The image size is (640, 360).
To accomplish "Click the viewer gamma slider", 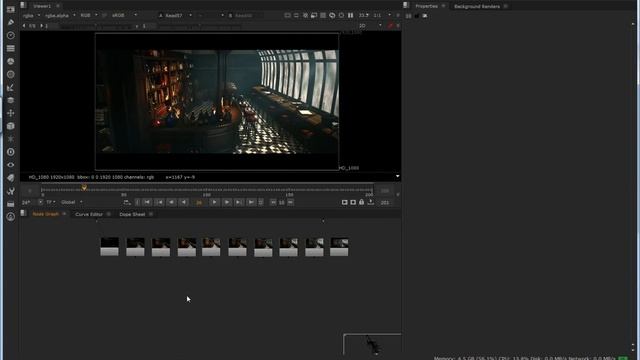I will [x=200, y=26].
